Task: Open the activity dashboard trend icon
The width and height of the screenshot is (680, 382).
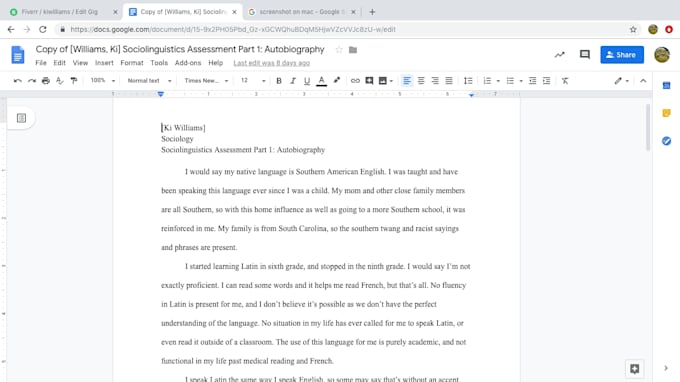Action: [x=559, y=55]
